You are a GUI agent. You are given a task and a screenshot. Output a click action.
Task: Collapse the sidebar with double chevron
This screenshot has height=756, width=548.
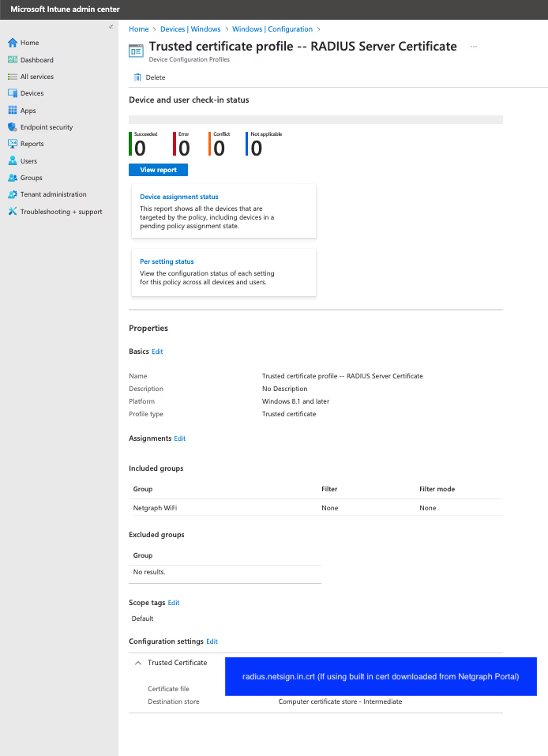tap(111, 27)
